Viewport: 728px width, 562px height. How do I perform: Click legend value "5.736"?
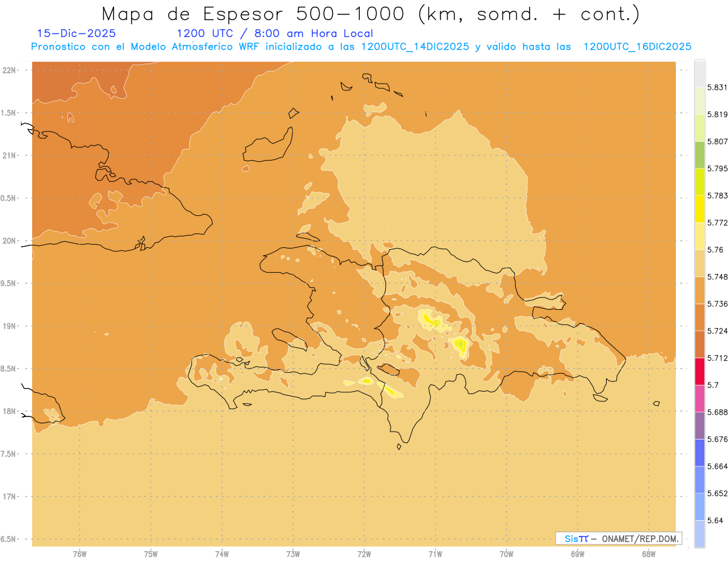pos(718,304)
